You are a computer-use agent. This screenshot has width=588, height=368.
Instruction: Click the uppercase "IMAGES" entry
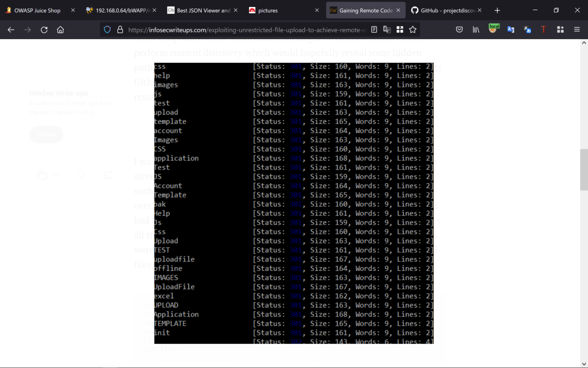pos(166,278)
